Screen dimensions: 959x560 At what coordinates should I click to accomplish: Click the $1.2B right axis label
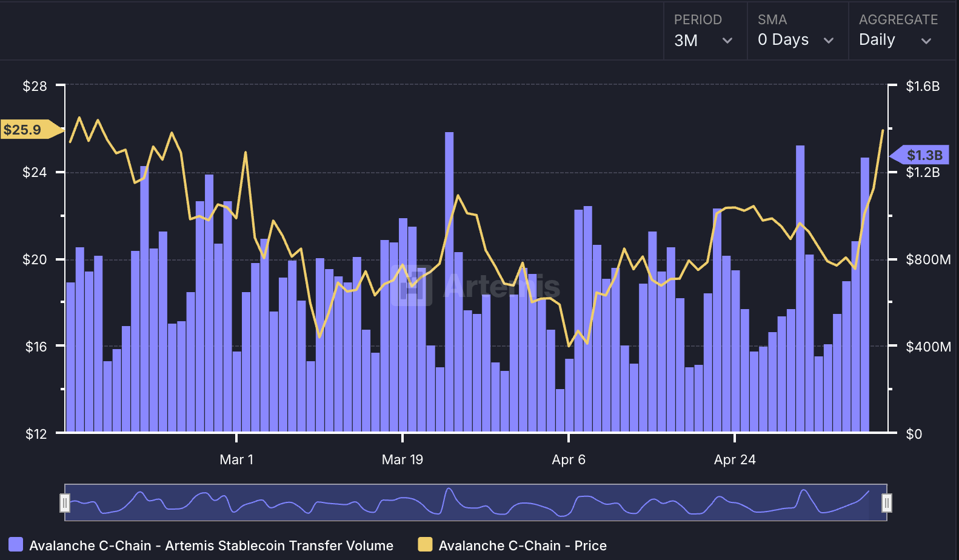tap(923, 172)
